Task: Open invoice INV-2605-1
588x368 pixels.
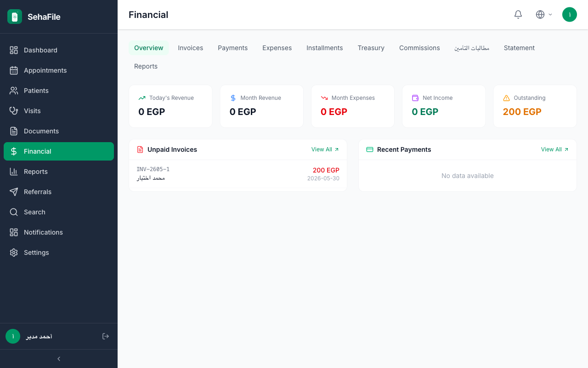Action: click(x=153, y=169)
